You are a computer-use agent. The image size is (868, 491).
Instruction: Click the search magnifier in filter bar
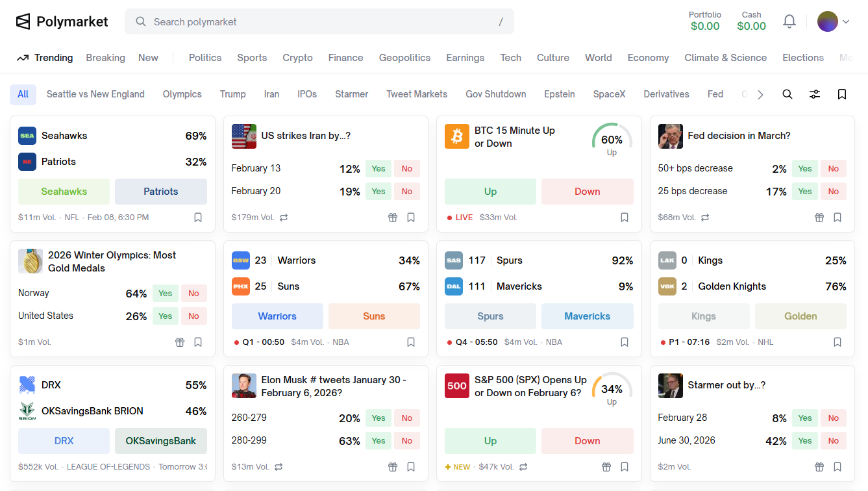click(787, 94)
